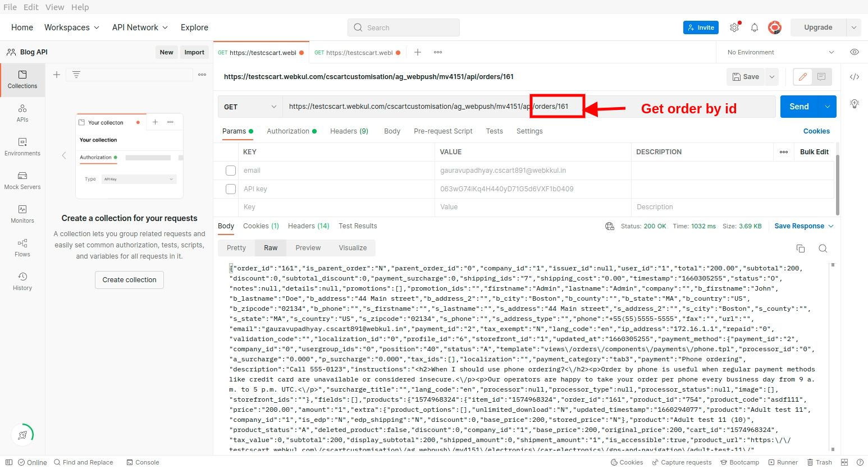This screenshot has width=868, height=469.
Task: Open the View menu
Action: (54, 7)
